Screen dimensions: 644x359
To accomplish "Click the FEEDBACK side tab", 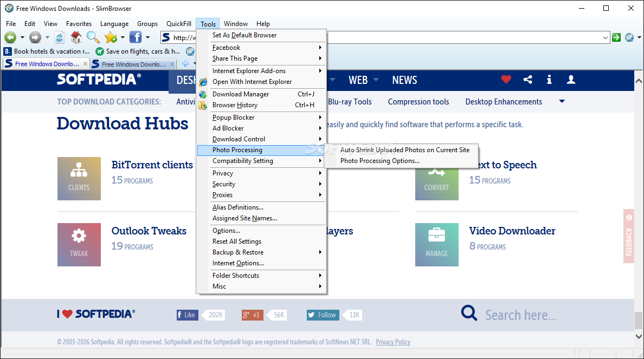I will pyautogui.click(x=629, y=236).
